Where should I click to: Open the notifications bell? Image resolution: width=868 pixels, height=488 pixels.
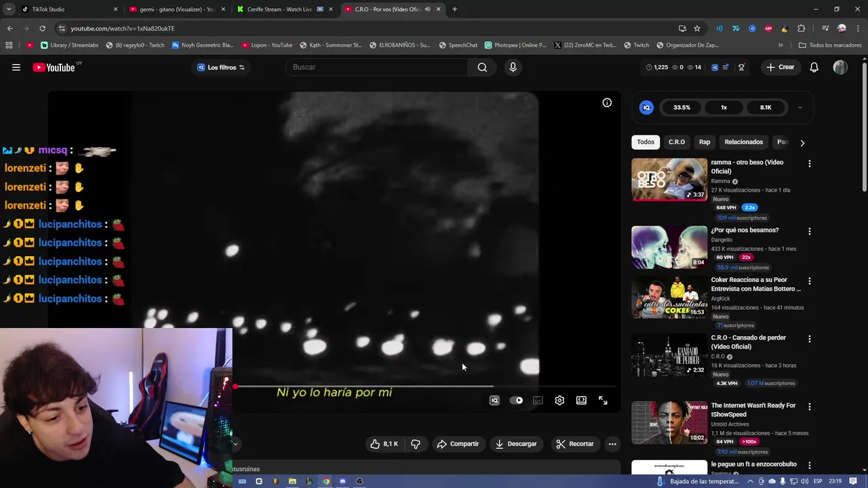pyautogui.click(x=814, y=67)
